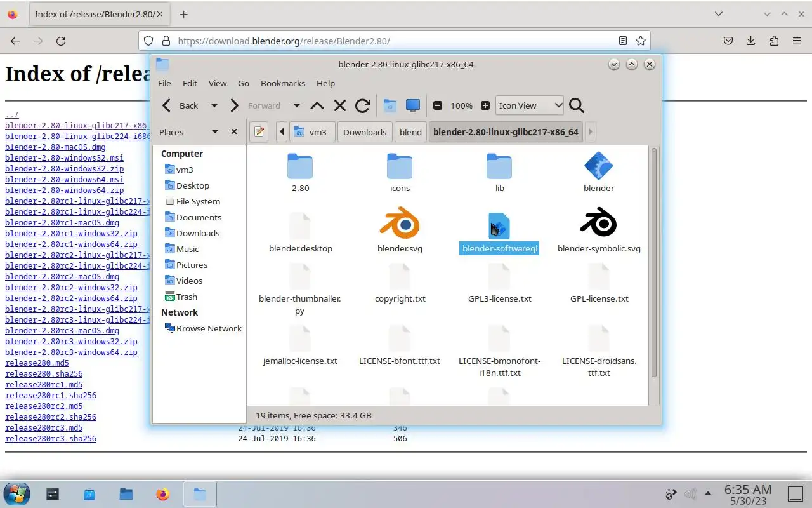812x508 pixels.
Task: Open Firefox downloads panel icon
Action: pyautogui.click(x=751, y=41)
